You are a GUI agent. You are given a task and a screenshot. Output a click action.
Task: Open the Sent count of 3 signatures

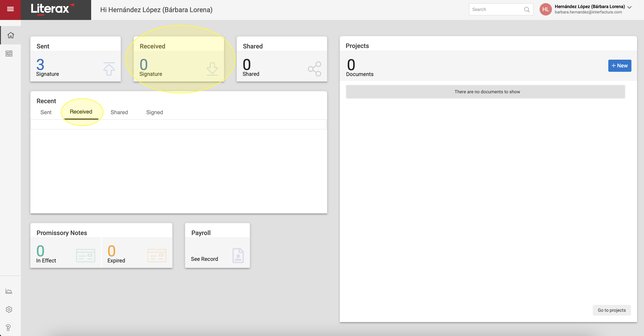pyautogui.click(x=40, y=64)
